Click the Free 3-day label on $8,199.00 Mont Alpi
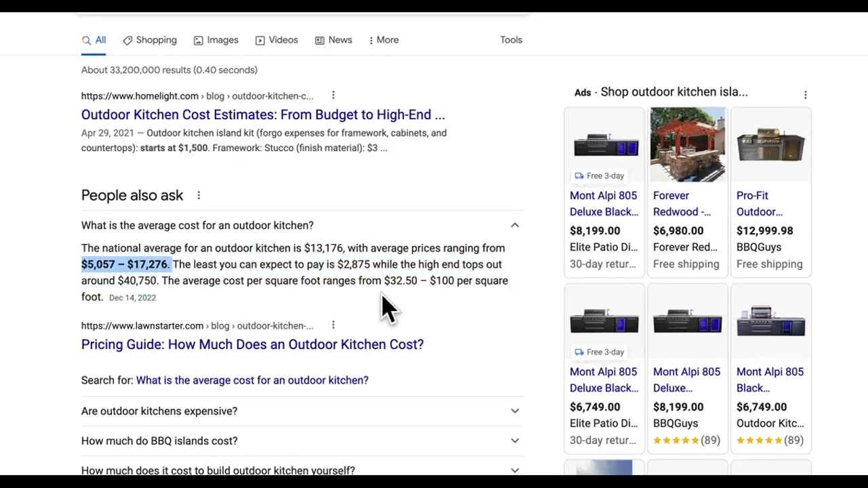This screenshot has width=868, height=488. [x=599, y=176]
